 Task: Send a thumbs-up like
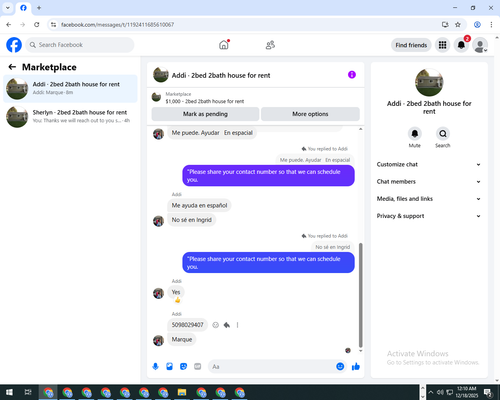coord(356,367)
